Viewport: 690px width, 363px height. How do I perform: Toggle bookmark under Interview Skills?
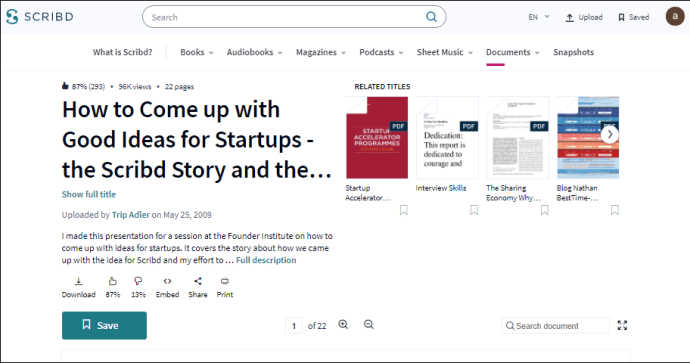(474, 210)
